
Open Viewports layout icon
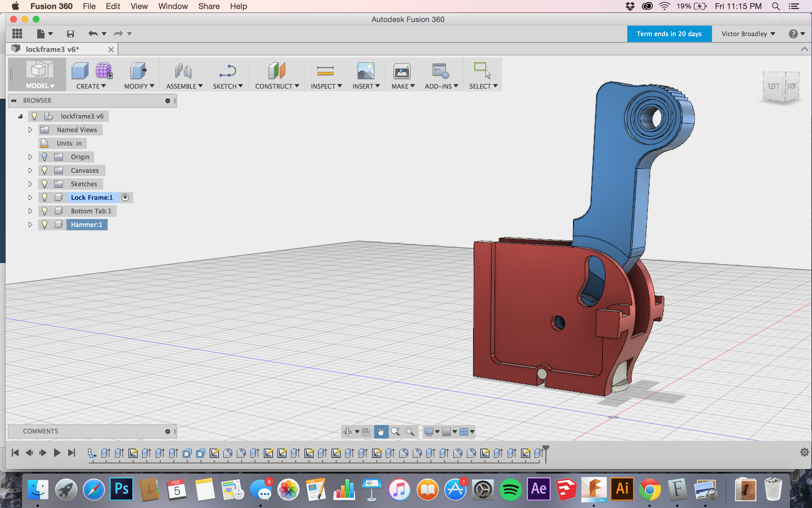(x=464, y=432)
